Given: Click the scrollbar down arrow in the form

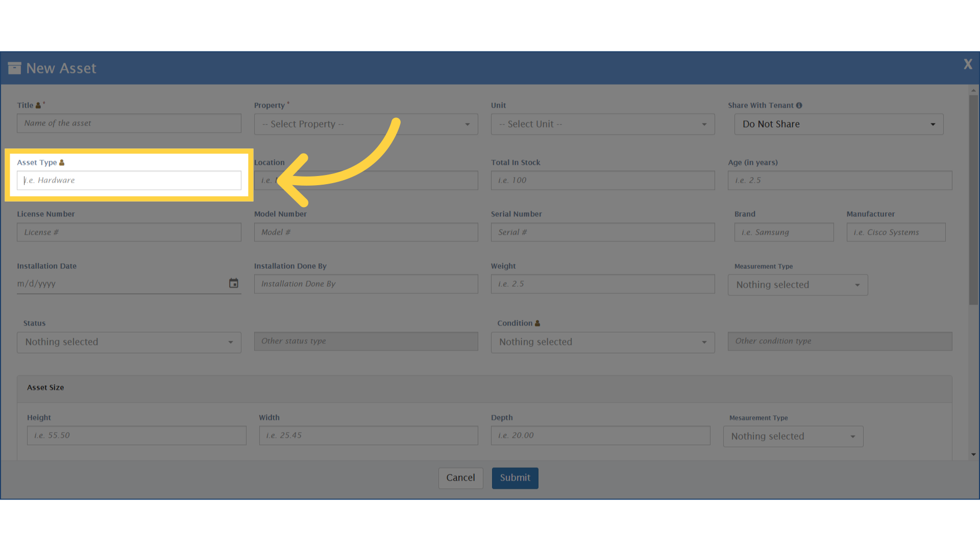Looking at the screenshot, I should point(973,455).
